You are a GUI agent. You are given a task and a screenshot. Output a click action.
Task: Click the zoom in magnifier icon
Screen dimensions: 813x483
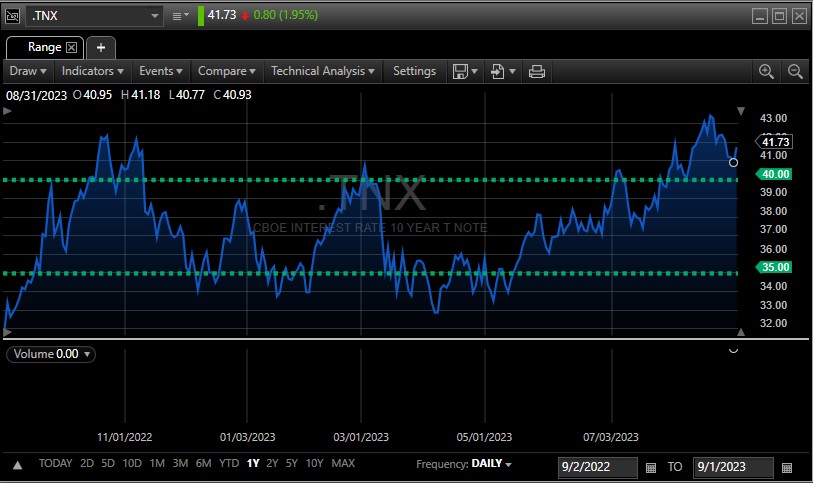pos(766,71)
